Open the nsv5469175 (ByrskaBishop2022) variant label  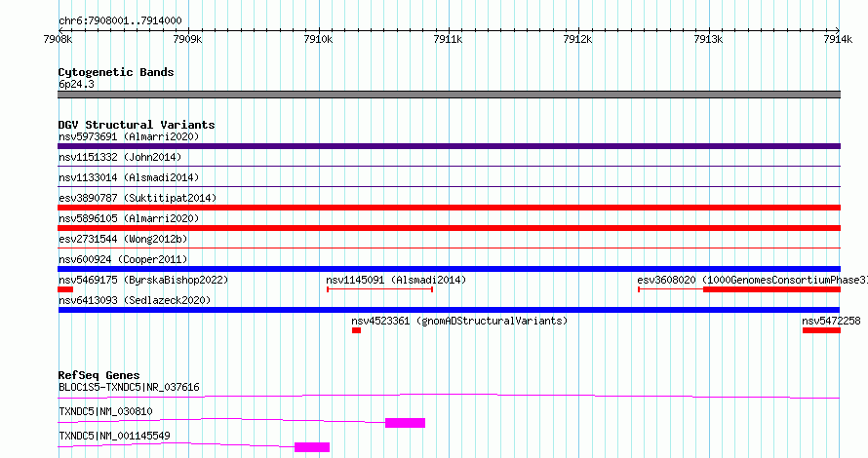pyautogui.click(x=143, y=280)
